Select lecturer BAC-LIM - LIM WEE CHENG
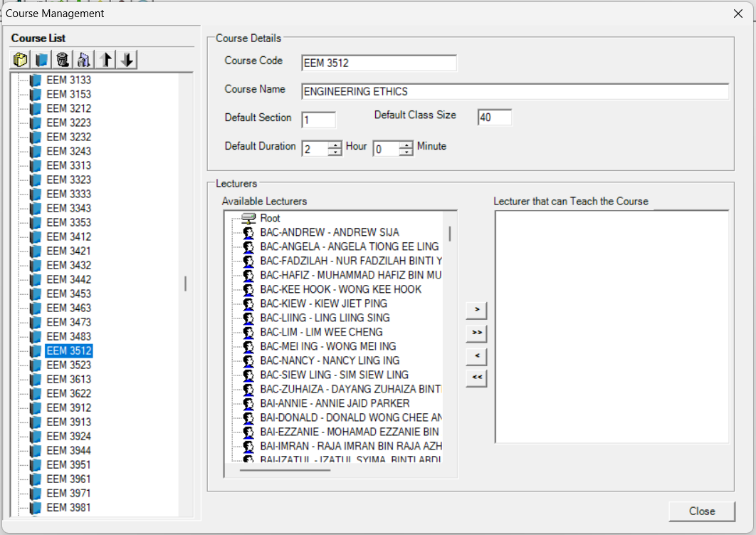Screen dimensions: 756x535 322,333
